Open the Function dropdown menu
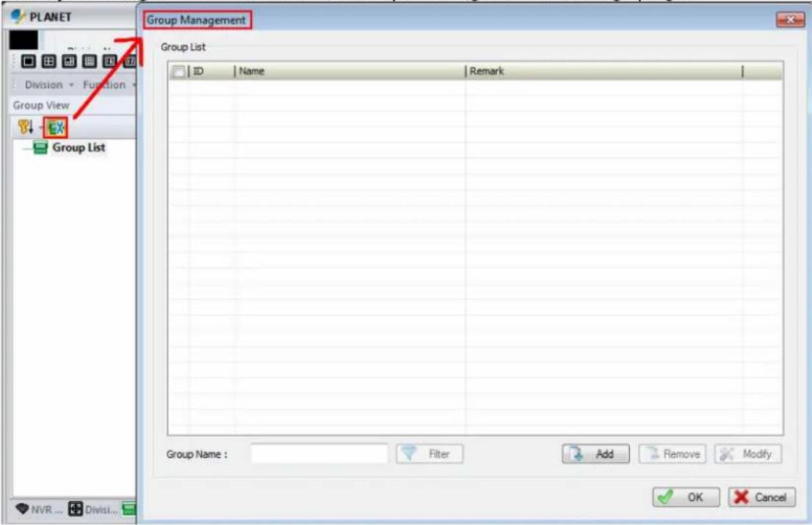The height and width of the screenshot is (525, 812). [109, 85]
